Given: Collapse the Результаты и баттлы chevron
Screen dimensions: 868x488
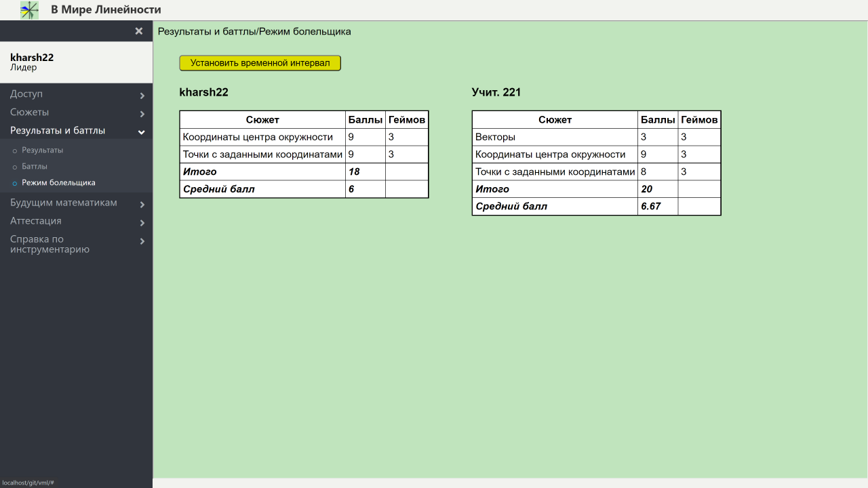Looking at the screenshot, I should pyautogui.click(x=142, y=132).
